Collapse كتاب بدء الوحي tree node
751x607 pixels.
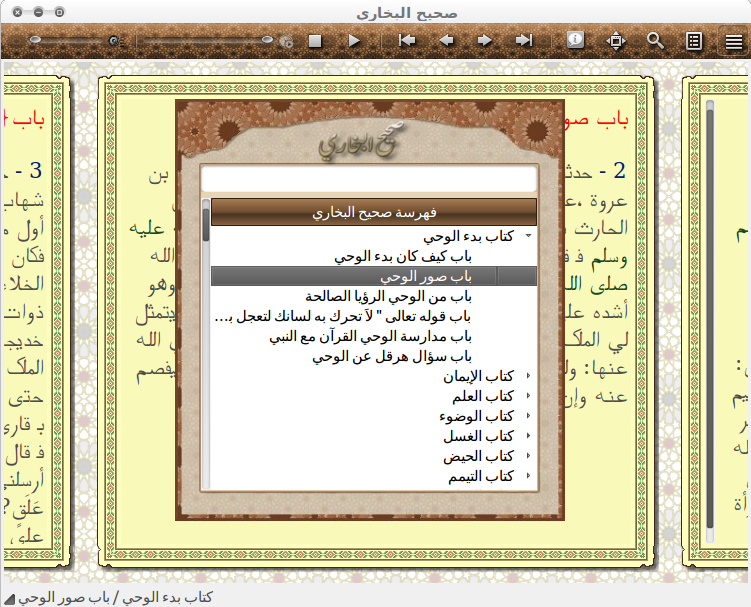click(528, 236)
